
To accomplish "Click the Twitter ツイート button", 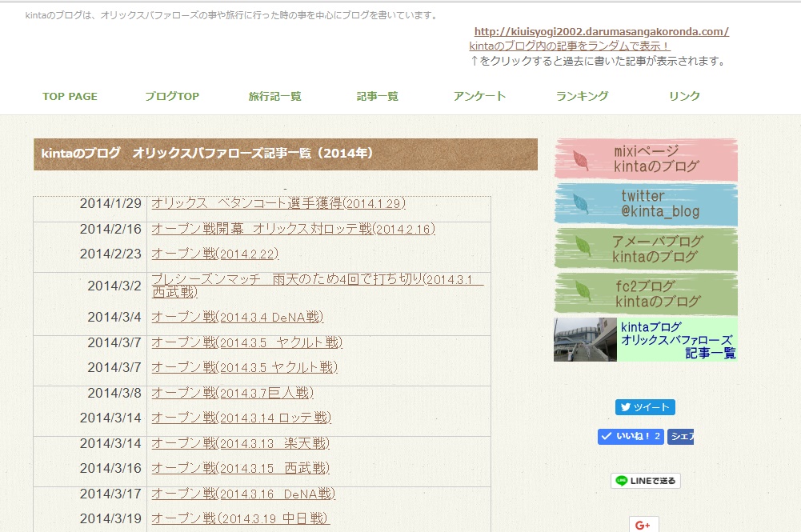I will 645,407.
